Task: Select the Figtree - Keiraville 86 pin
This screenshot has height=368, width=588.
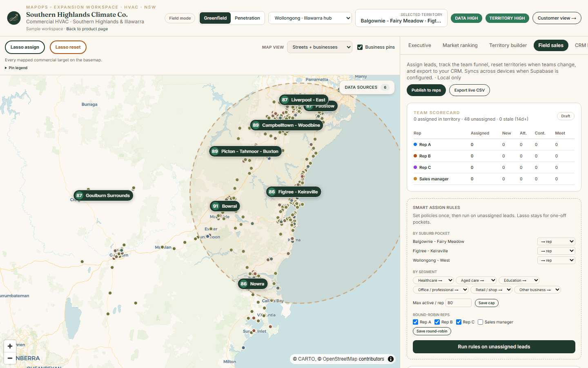Action: 294,192
